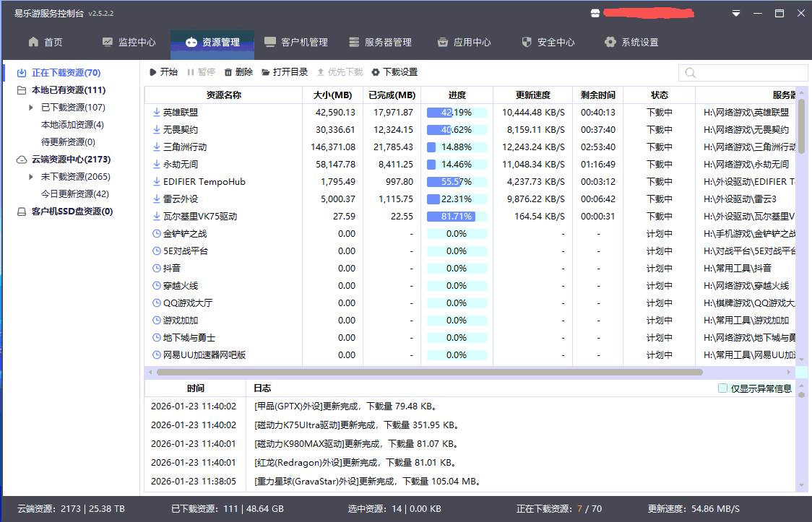Enable the 仅显示异常信息 checkbox

pos(722,388)
